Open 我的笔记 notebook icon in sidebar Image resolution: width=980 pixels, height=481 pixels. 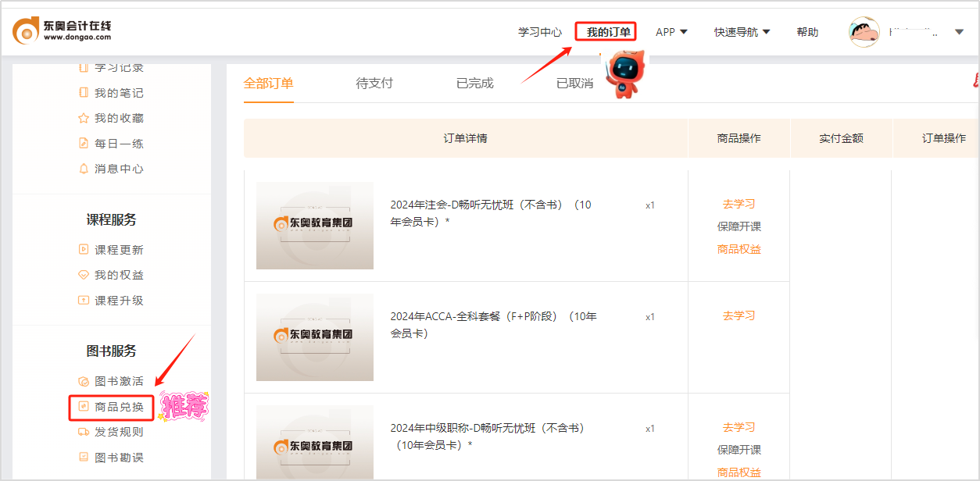click(x=84, y=93)
